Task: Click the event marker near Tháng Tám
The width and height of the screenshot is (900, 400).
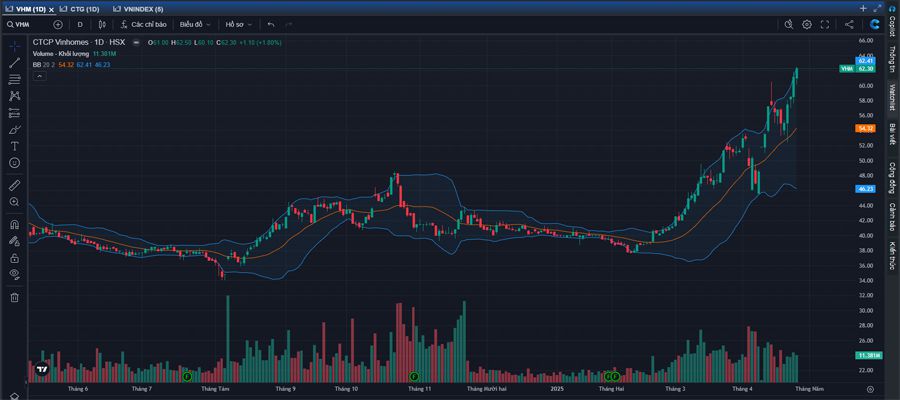Action: tap(187, 376)
